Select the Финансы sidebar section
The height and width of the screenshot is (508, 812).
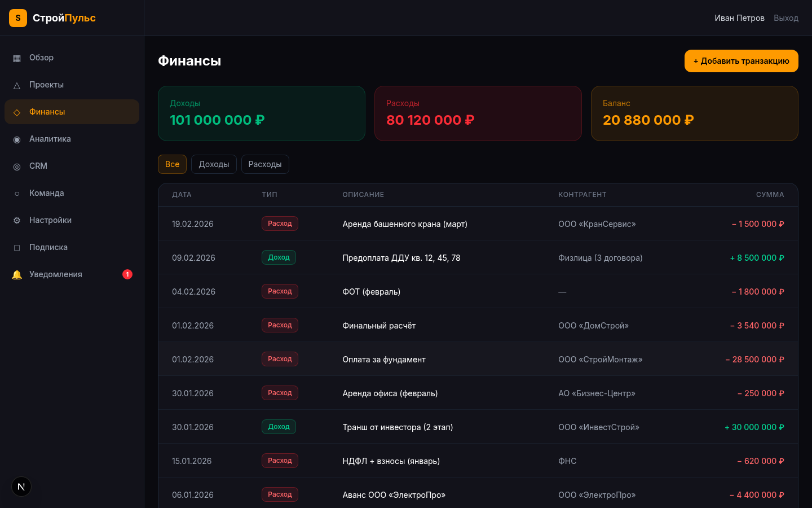tap(47, 112)
